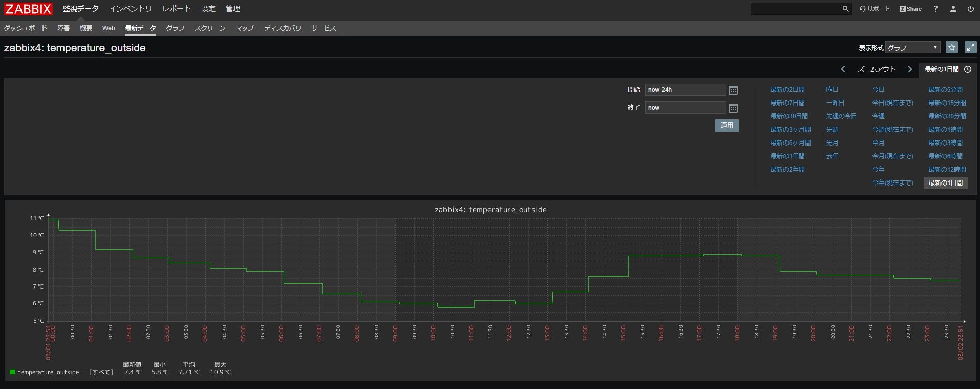Shift time range forward with right chevron
The height and width of the screenshot is (389, 980).
(910, 69)
